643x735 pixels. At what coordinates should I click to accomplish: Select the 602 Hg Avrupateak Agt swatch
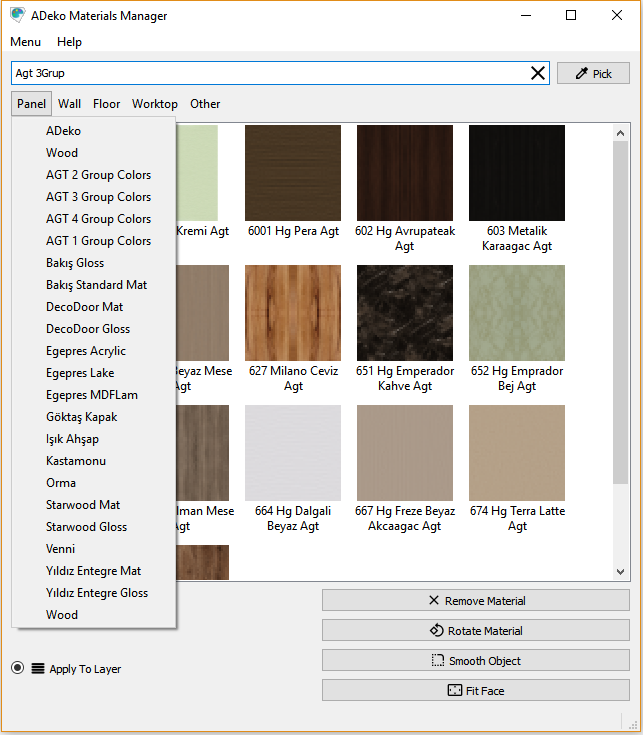coord(405,173)
